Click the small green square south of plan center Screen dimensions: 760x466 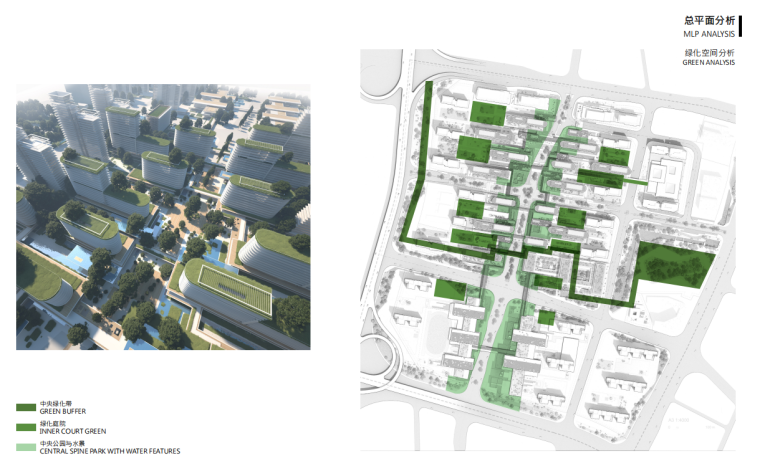pos(546,318)
